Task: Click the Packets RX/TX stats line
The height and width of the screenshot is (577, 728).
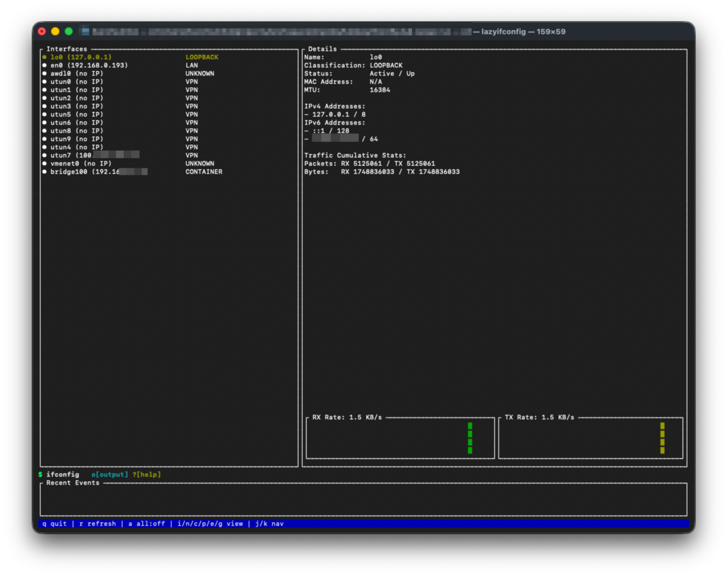Action: click(370, 164)
